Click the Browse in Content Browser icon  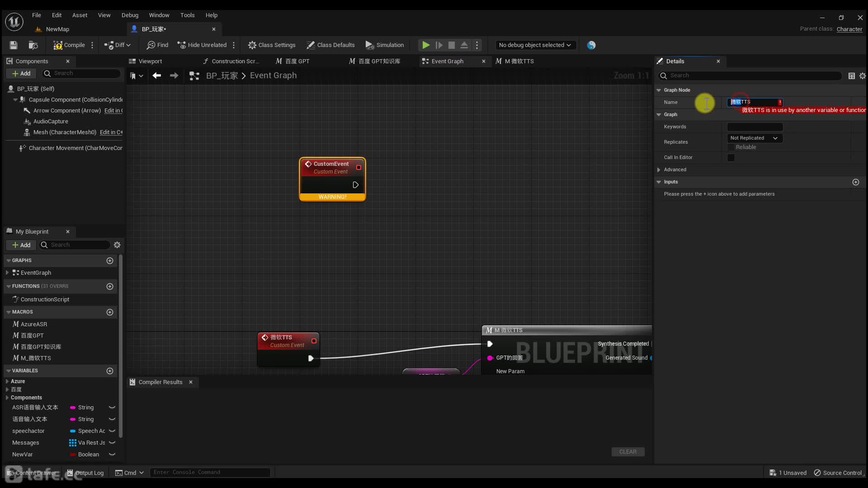[33, 45]
